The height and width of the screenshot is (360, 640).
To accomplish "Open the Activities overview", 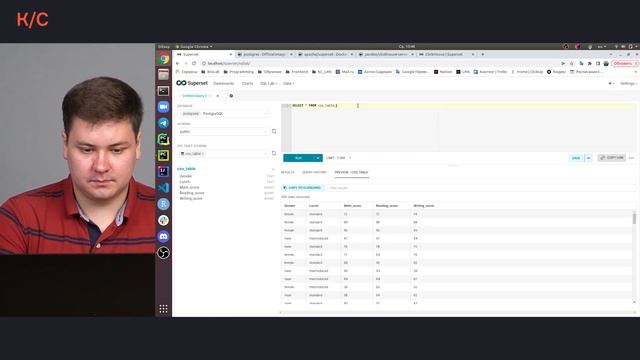I will tap(164, 47).
